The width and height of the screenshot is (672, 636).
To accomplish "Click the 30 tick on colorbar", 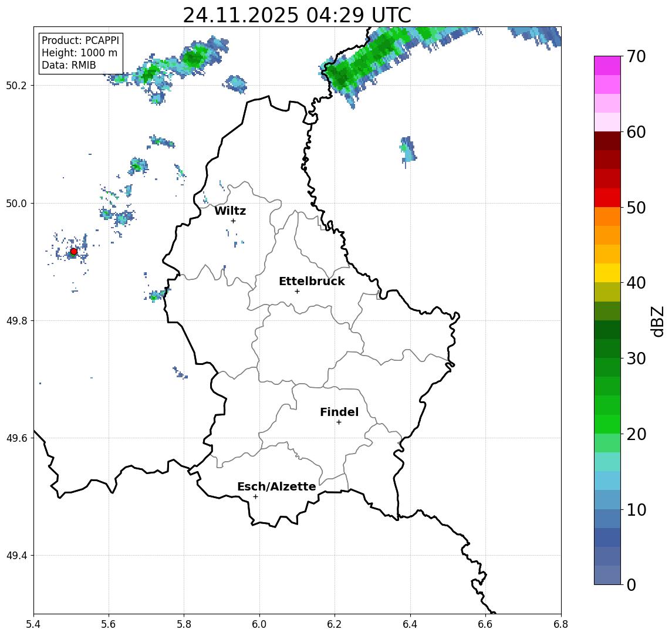I will [x=636, y=358].
